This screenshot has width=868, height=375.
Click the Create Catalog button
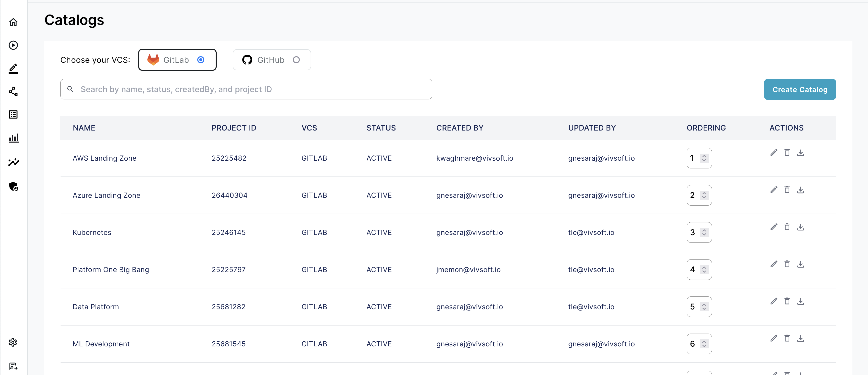tap(800, 90)
